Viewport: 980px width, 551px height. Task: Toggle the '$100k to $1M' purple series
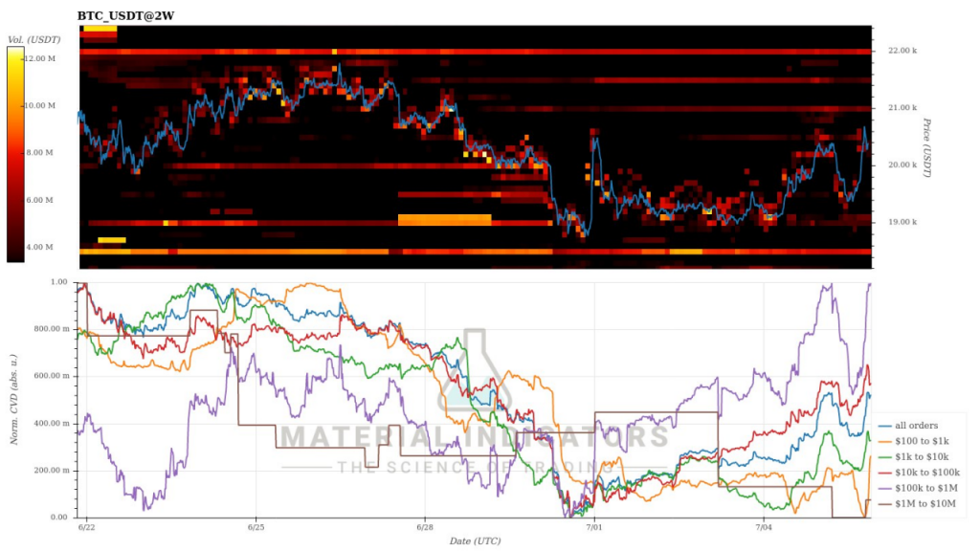pos(925,488)
